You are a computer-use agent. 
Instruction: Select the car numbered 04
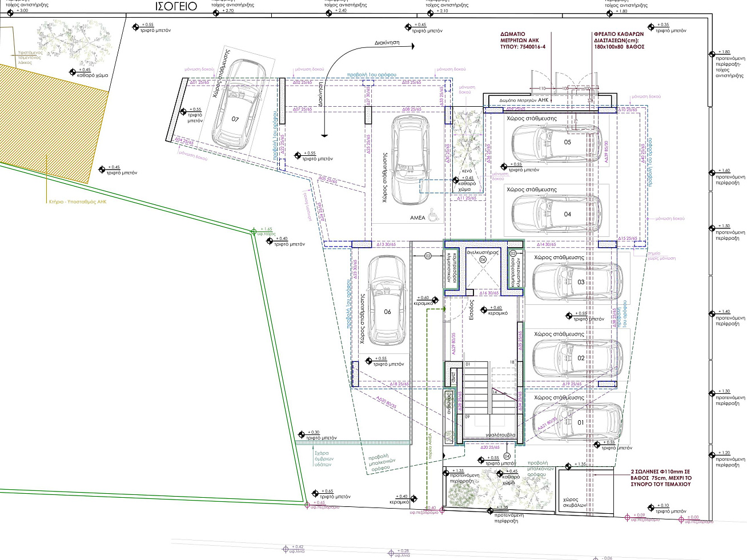tap(556, 214)
